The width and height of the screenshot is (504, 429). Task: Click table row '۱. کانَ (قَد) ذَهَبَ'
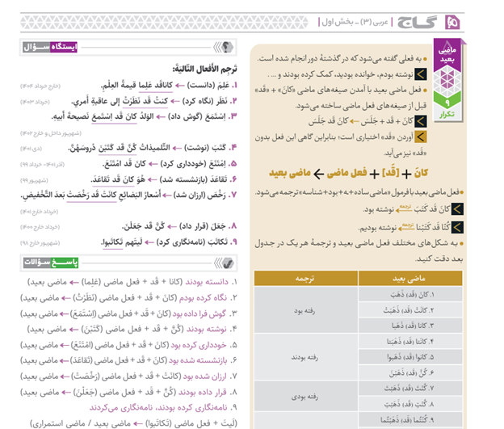(x=410, y=294)
